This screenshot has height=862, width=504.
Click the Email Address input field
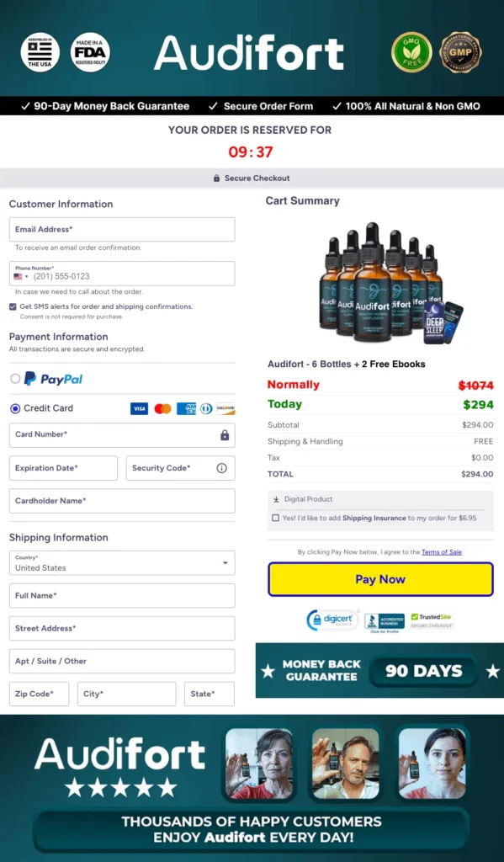pos(121,229)
